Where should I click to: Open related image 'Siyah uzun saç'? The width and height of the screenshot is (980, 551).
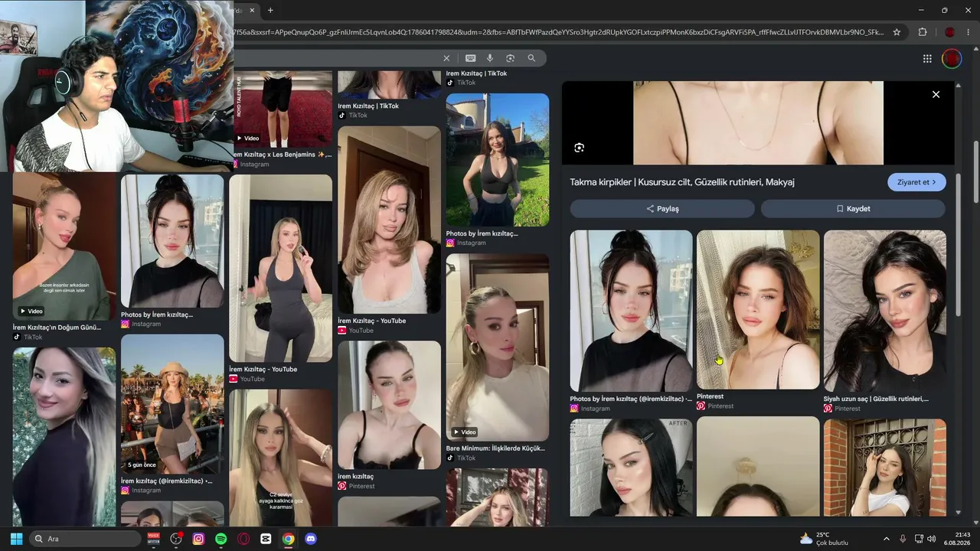pyautogui.click(x=885, y=311)
